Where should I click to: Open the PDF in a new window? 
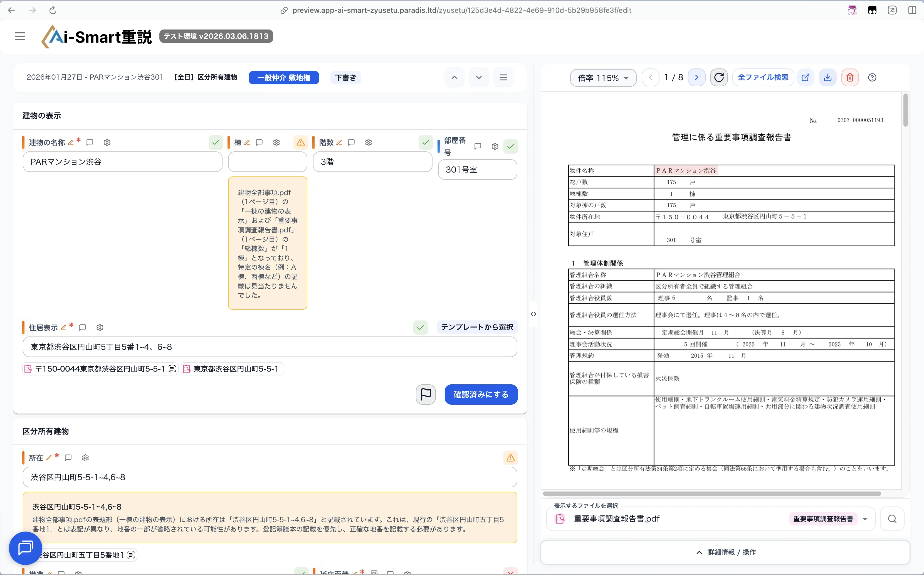click(x=805, y=78)
